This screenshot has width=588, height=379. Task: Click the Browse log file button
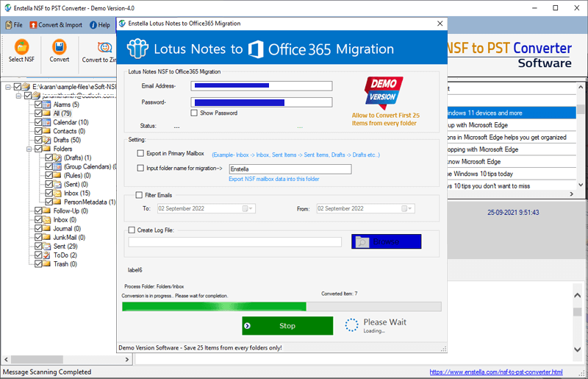[387, 241]
